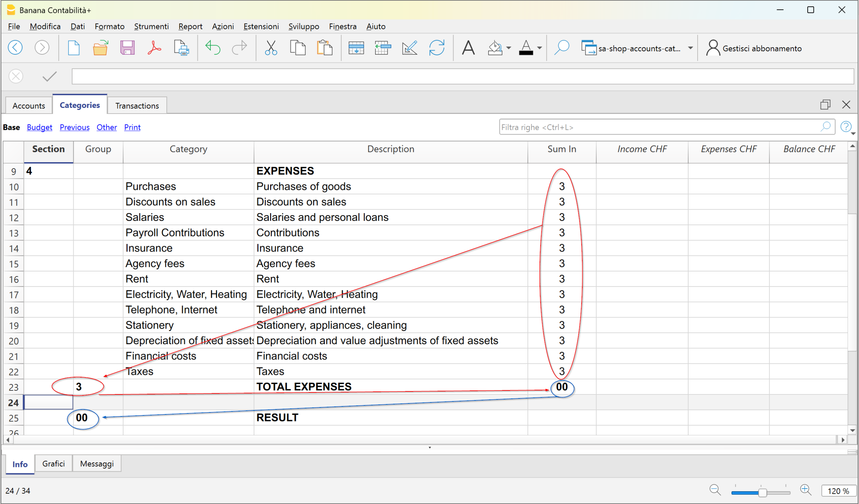
Task: Cut selection with the scissors icon
Action: (271, 48)
